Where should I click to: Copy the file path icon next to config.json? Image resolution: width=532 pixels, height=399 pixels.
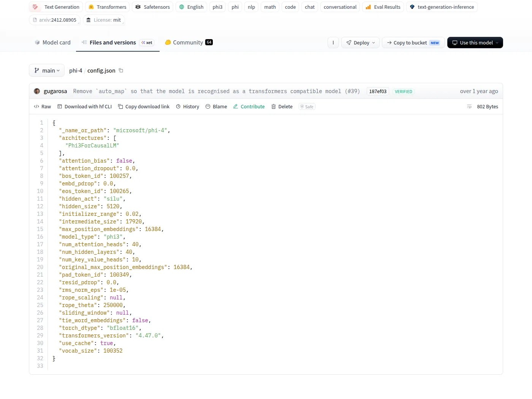coord(121,70)
